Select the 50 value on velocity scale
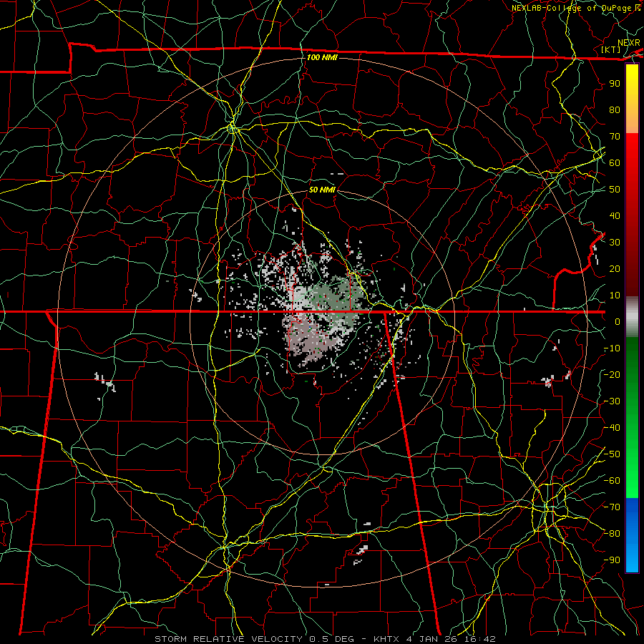Image resolution: width=644 pixels, height=644 pixels. [x=615, y=190]
